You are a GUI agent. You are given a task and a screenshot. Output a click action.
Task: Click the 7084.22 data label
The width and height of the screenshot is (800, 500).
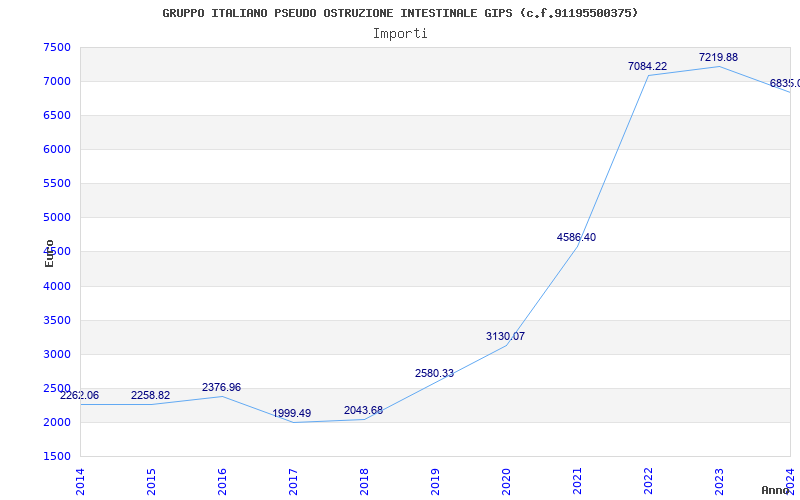click(x=647, y=66)
